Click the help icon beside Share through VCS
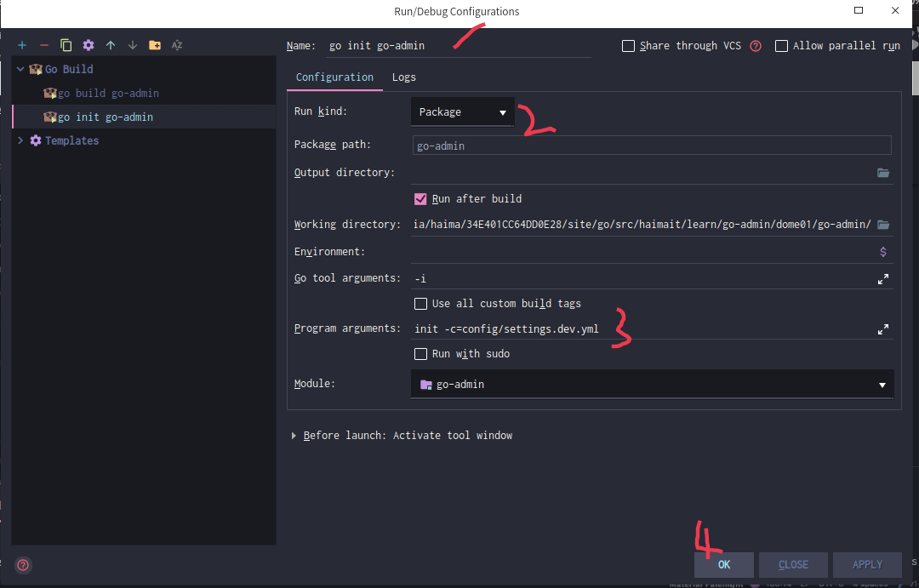 [x=756, y=46]
